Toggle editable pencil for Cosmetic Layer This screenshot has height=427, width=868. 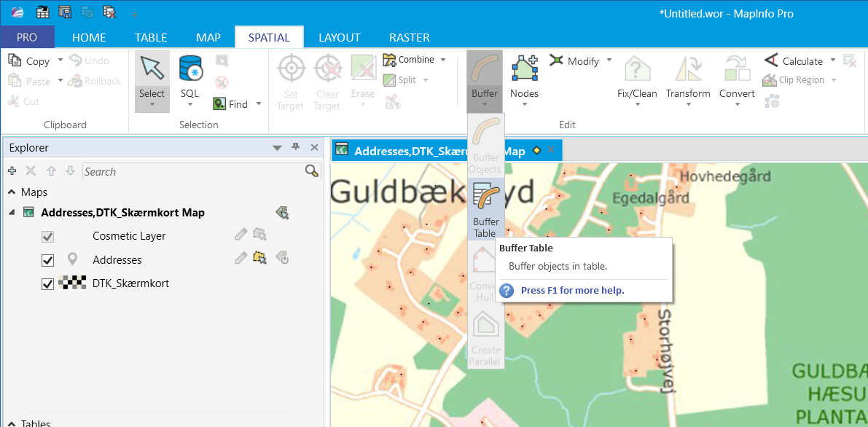click(x=241, y=235)
